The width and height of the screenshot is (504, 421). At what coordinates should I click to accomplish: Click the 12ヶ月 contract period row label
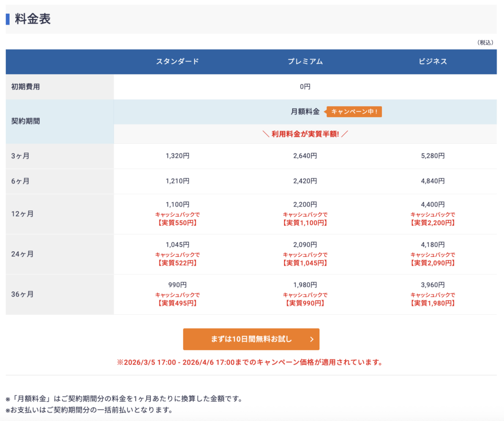pyautogui.click(x=22, y=214)
